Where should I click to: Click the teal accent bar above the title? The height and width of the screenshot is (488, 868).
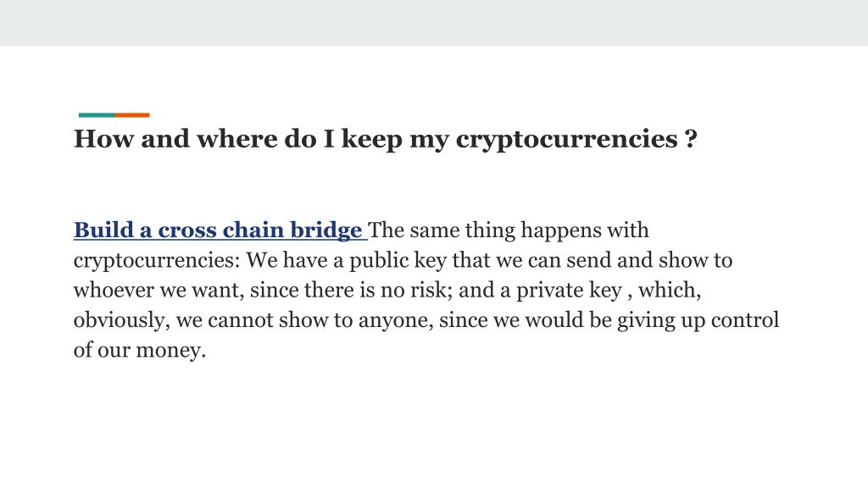97,115
